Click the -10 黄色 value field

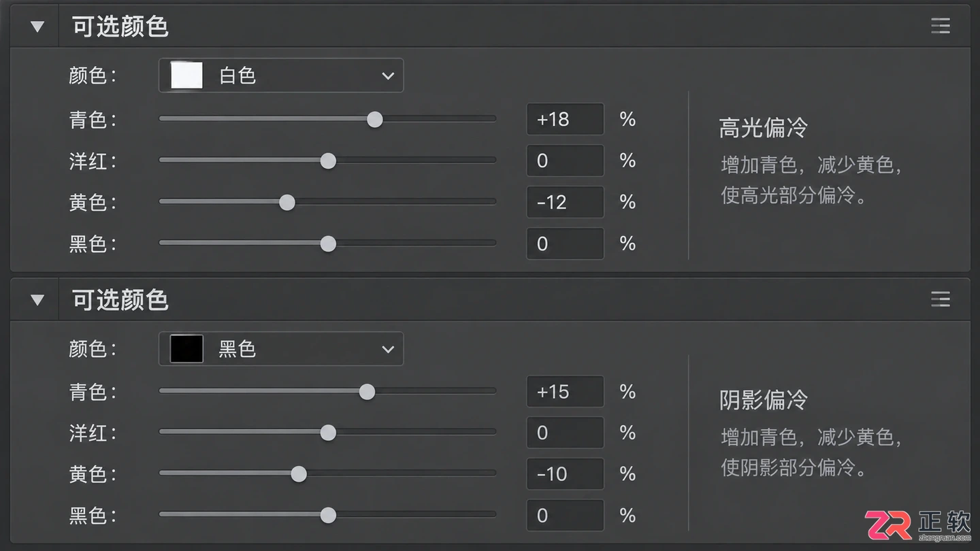coord(565,474)
